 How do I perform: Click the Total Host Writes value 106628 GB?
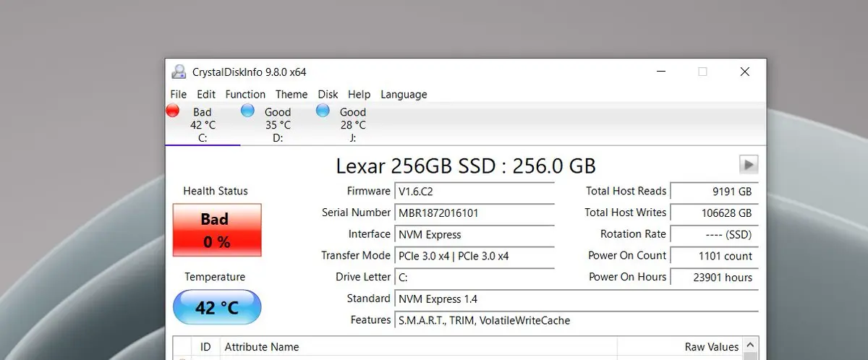[x=714, y=213]
